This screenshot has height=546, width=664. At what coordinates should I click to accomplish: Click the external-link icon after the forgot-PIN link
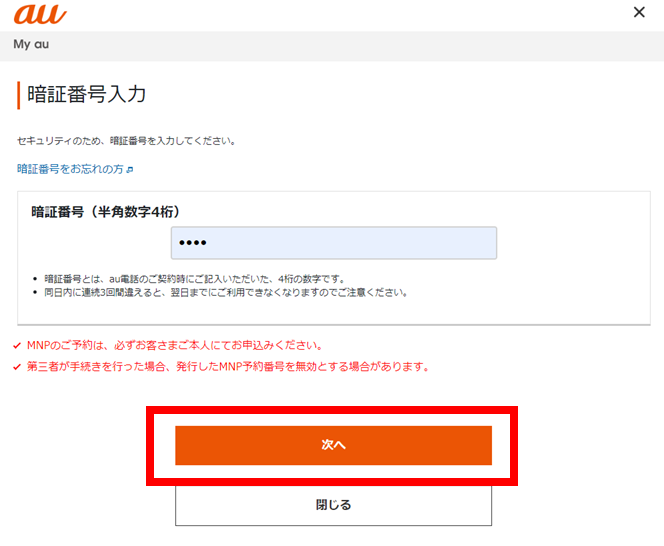130,170
